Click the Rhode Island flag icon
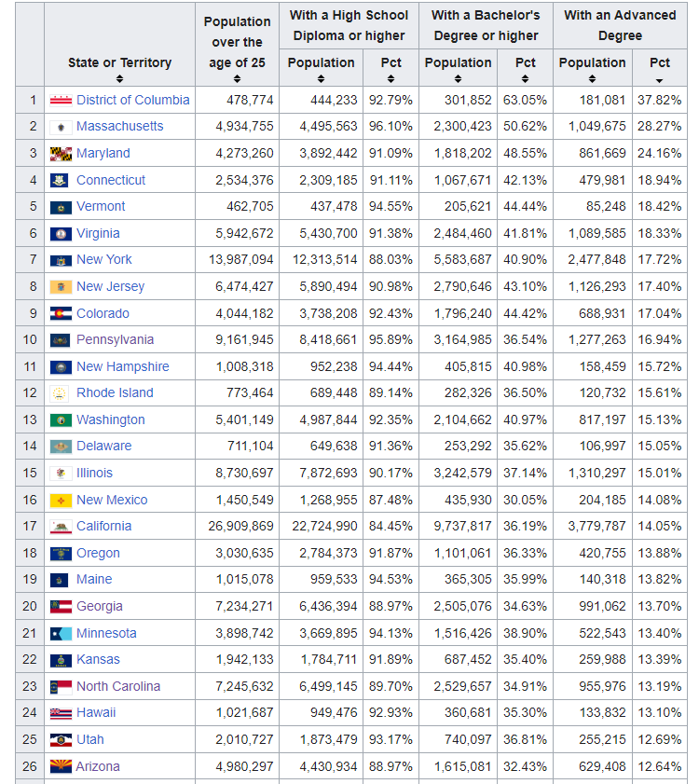This screenshot has width=699, height=784. [59, 393]
